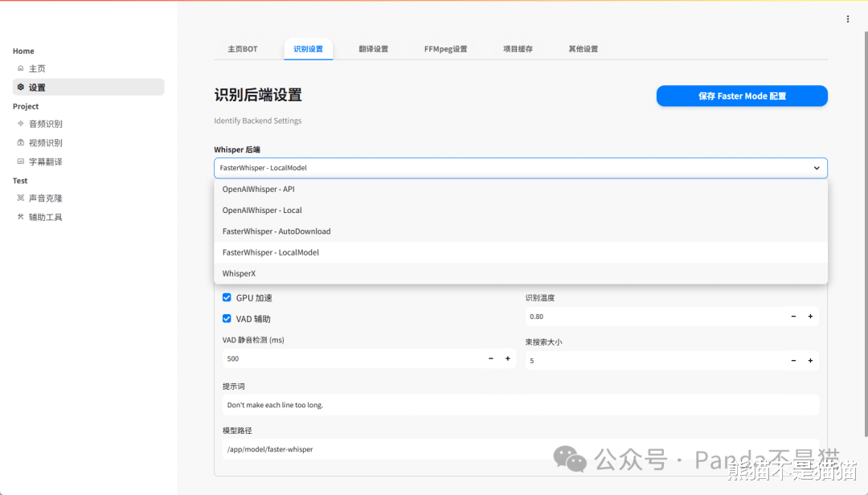Pick the FasterWhisper - AutoDownload option
Screen dimensions: 868x495
(x=276, y=231)
